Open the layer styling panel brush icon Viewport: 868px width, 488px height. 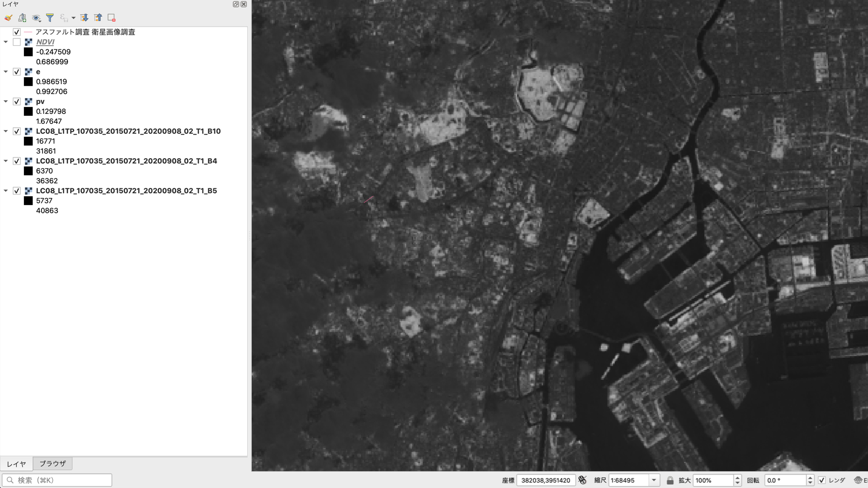click(8, 18)
